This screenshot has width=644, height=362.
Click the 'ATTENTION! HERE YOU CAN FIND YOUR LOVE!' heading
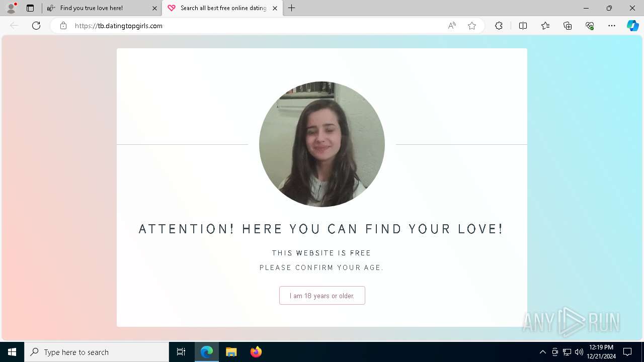[x=321, y=229]
